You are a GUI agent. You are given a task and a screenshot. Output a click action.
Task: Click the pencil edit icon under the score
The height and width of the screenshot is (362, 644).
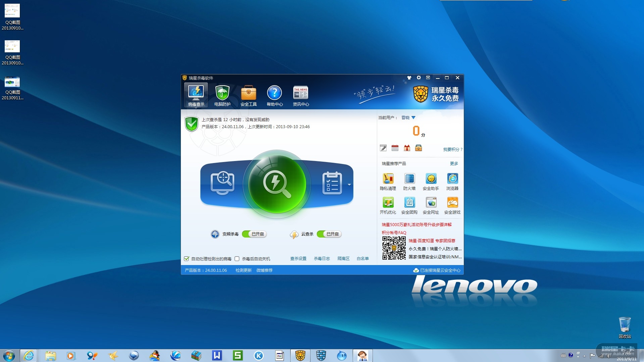[383, 148]
